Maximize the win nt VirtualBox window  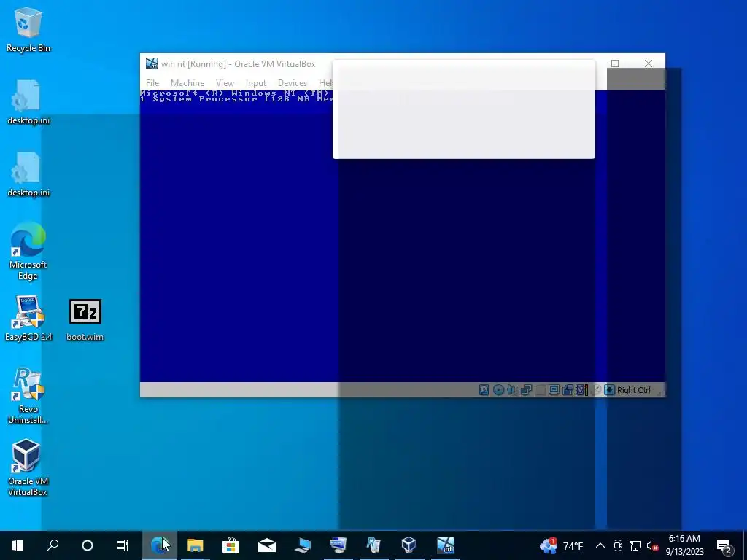[615, 63]
